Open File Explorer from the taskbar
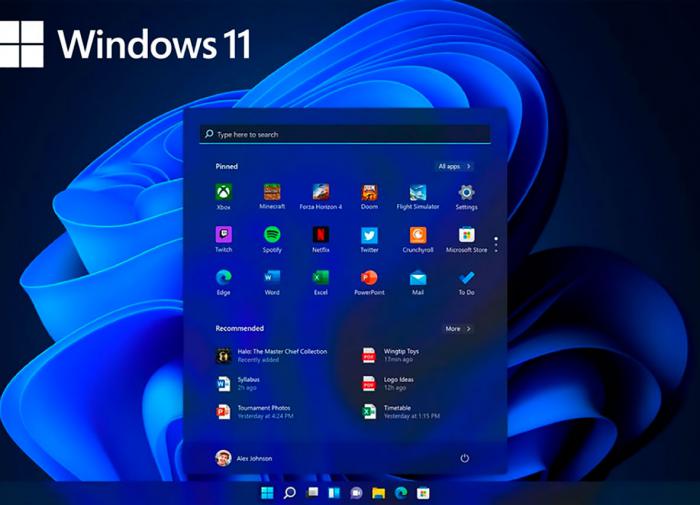This screenshot has height=505, width=700. 378,493
